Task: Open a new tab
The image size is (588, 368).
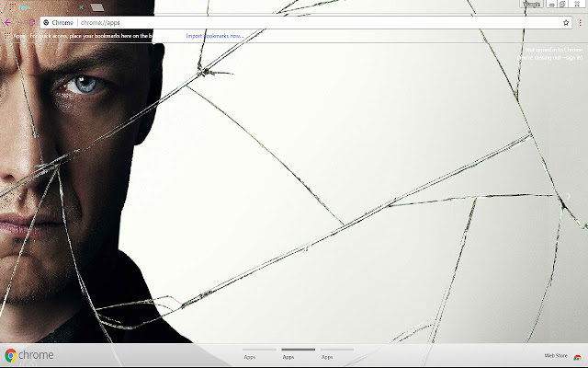Action: (96, 6)
